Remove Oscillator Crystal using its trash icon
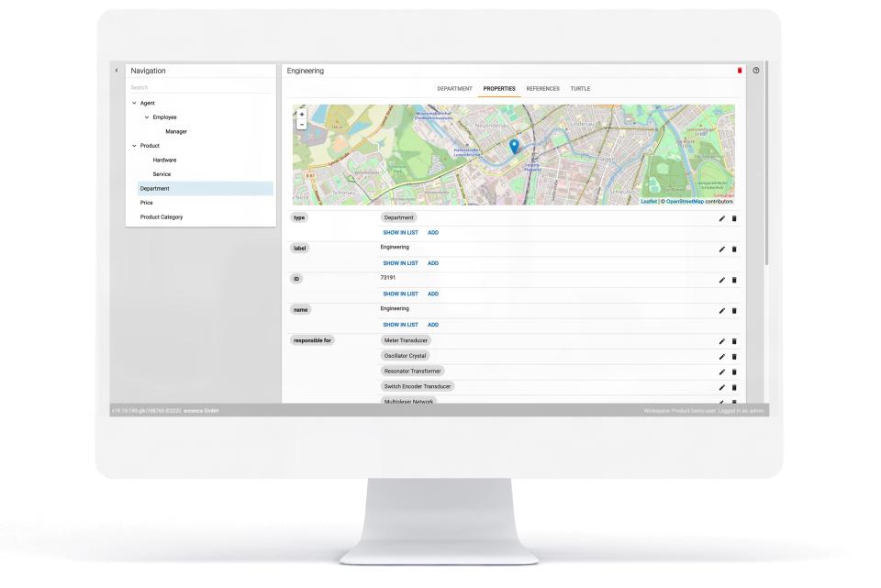This screenshot has height=588, width=881. (734, 356)
